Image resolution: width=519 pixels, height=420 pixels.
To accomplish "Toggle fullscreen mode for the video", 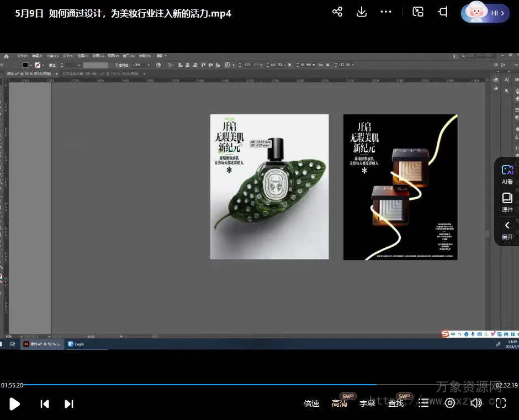I will [x=500, y=403].
